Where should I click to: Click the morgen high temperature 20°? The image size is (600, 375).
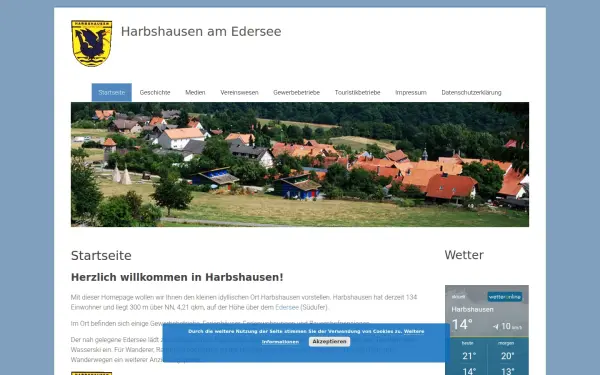[507, 356]
